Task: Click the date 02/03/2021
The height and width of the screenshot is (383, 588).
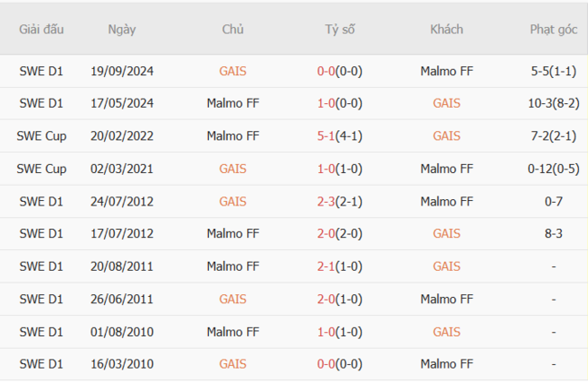Action: (x=122, y=168)
